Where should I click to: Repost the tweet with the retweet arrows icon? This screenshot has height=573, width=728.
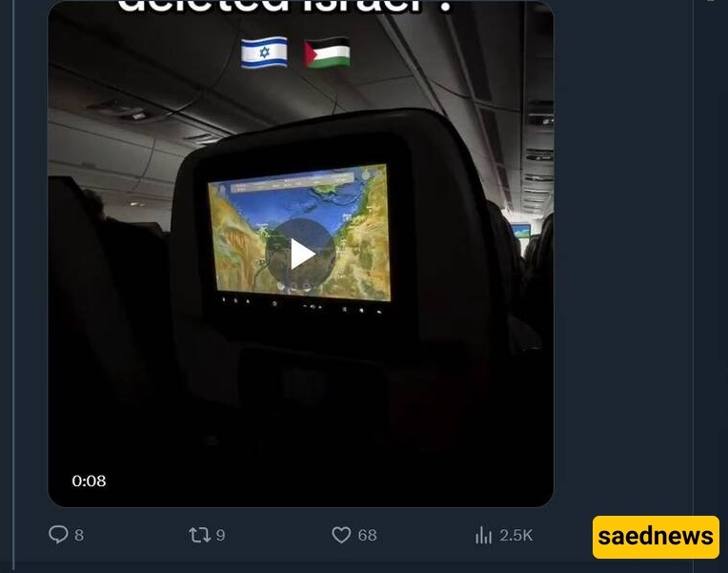(x=200, y=535)
